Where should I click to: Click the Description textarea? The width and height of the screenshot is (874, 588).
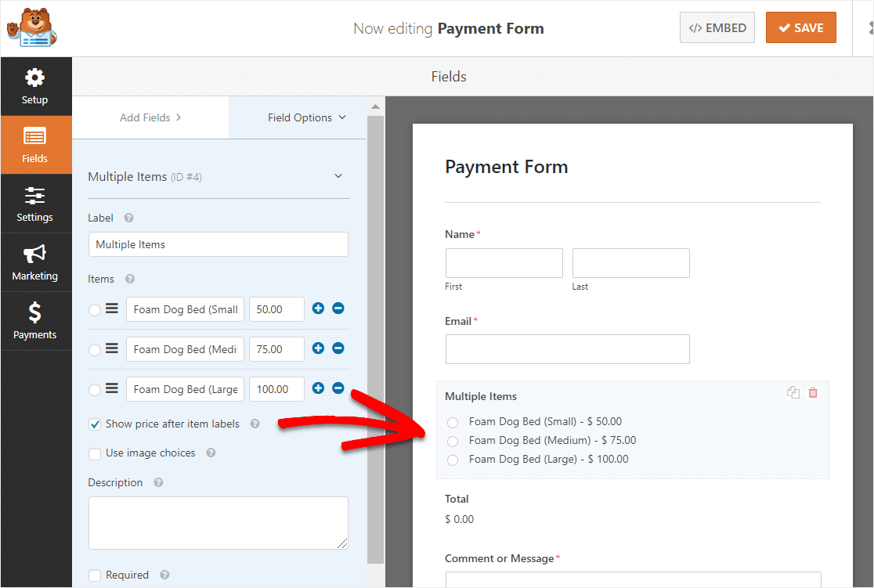[218, 523]
